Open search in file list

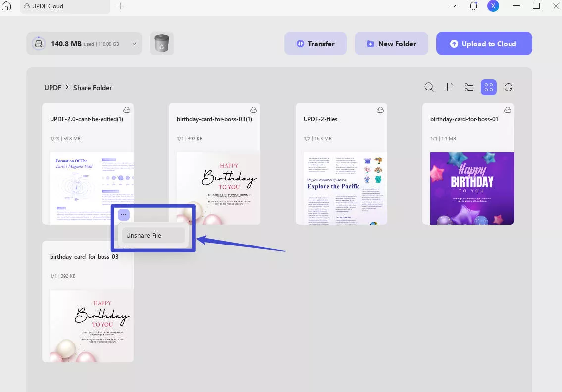(x=429, y=87)
